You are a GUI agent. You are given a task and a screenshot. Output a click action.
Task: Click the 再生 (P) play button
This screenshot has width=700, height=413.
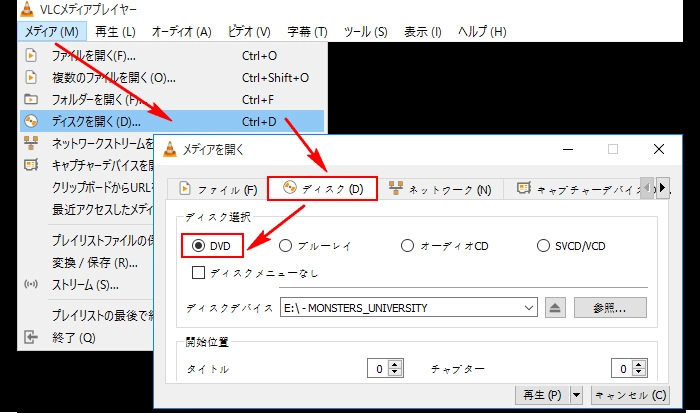pos(542,395)
